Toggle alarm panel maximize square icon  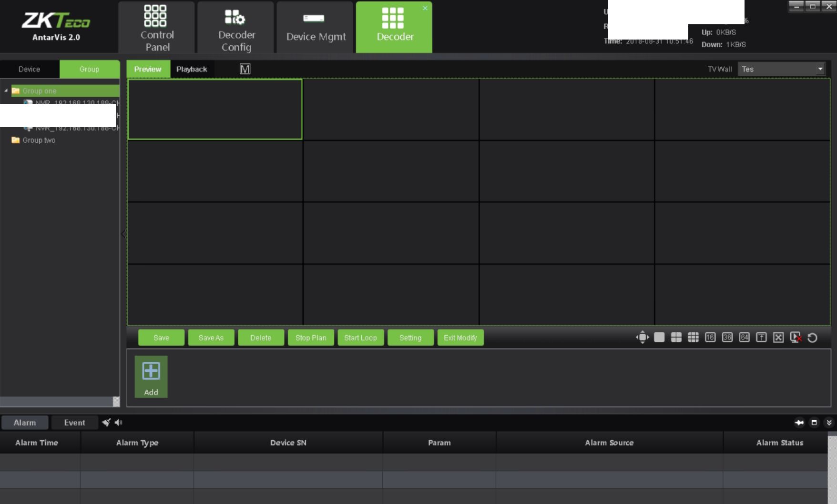coord(814,423)
